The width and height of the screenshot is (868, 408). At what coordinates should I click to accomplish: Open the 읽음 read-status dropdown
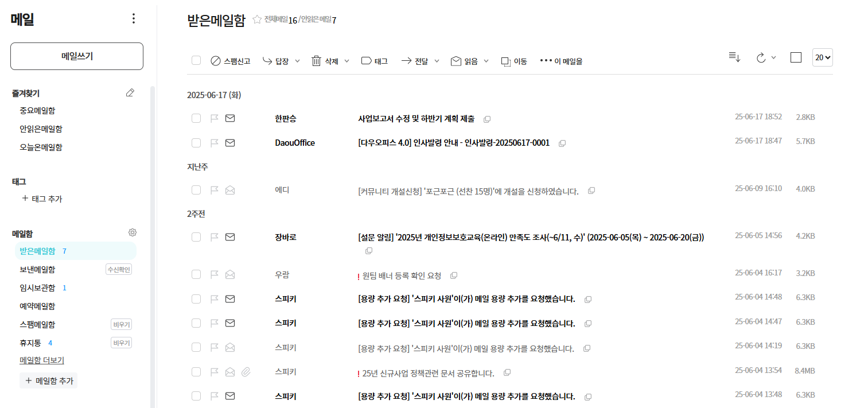487,60
